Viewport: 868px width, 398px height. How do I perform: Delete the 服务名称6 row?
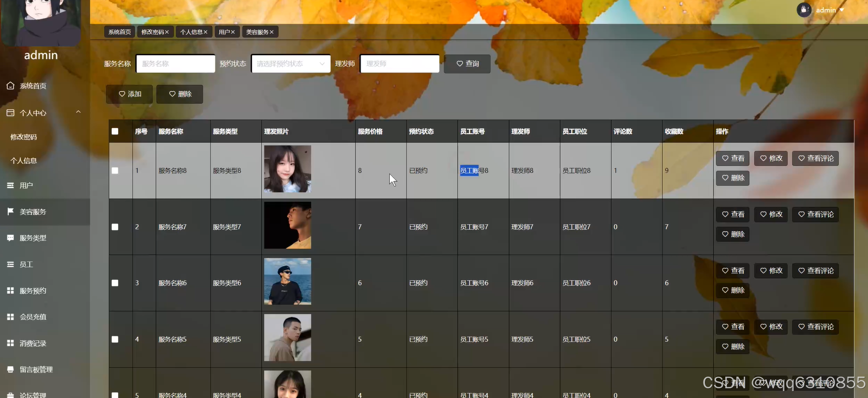pyautogui.click(x=733, y=290)
